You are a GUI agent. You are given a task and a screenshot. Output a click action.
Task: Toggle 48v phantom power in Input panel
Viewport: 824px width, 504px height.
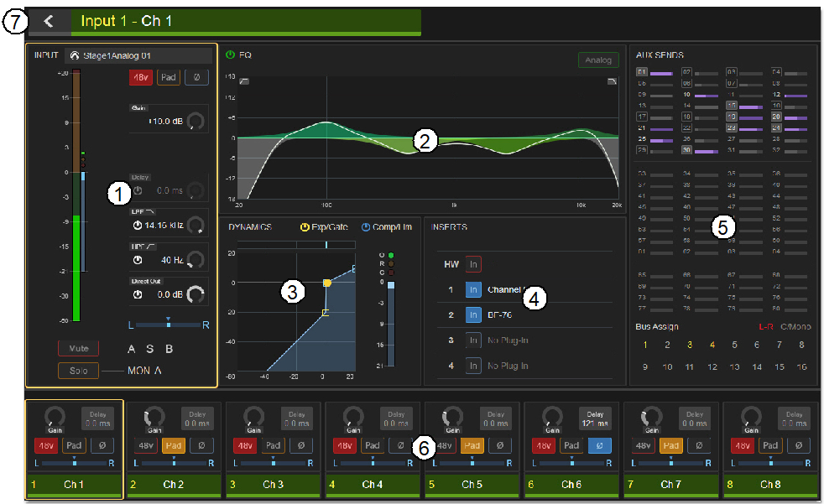click(140, 77)
